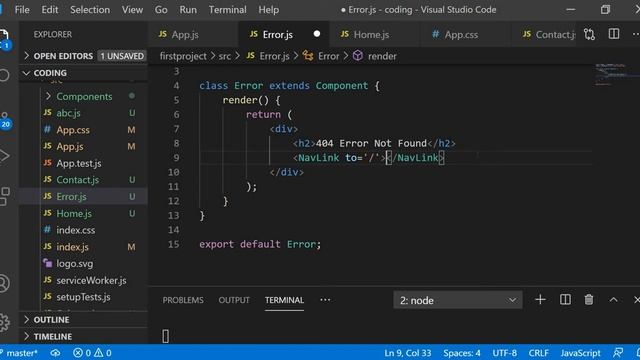The width and height of the screenshot is (640, 360).
Task: Expand the Open Editors section
Action: click(84, 56)
